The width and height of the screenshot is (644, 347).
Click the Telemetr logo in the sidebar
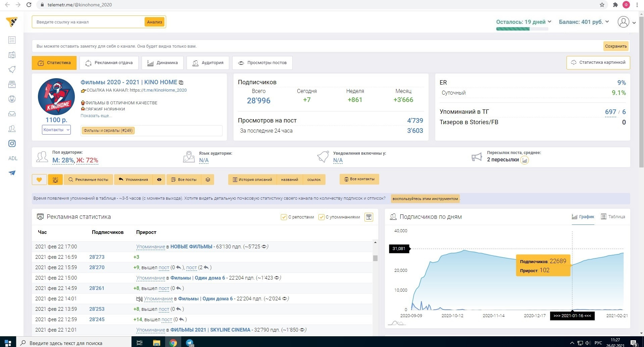coord(12,22)
